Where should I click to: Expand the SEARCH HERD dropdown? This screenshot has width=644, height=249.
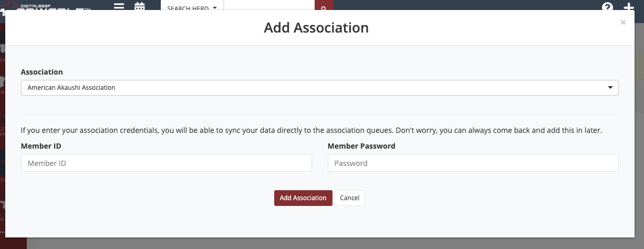coord(192,8)
